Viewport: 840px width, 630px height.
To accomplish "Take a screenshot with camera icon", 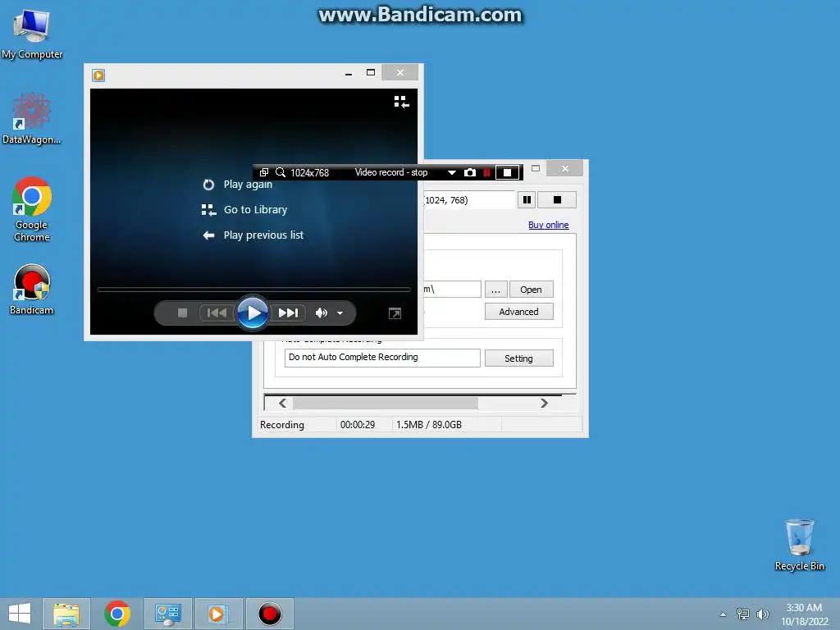I will 470,172.
